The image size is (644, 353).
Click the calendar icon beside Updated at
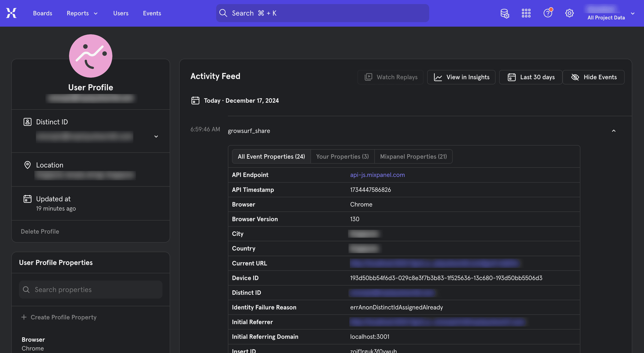(x=27, y=199)
